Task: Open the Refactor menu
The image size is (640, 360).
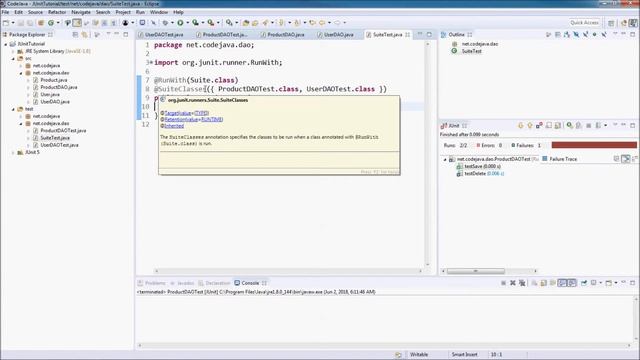Action: [x=57, y=12]
